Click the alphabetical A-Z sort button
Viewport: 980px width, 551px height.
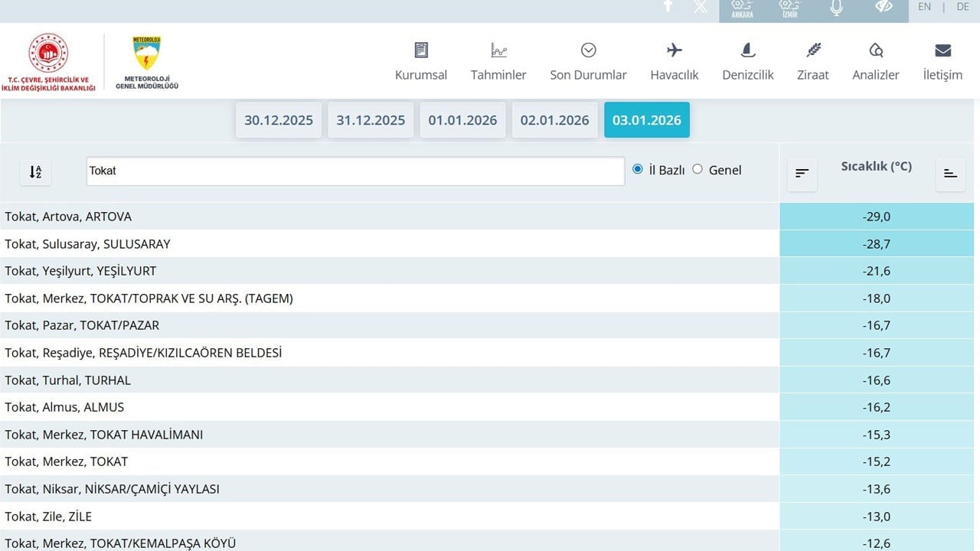[x=35, y=172]
